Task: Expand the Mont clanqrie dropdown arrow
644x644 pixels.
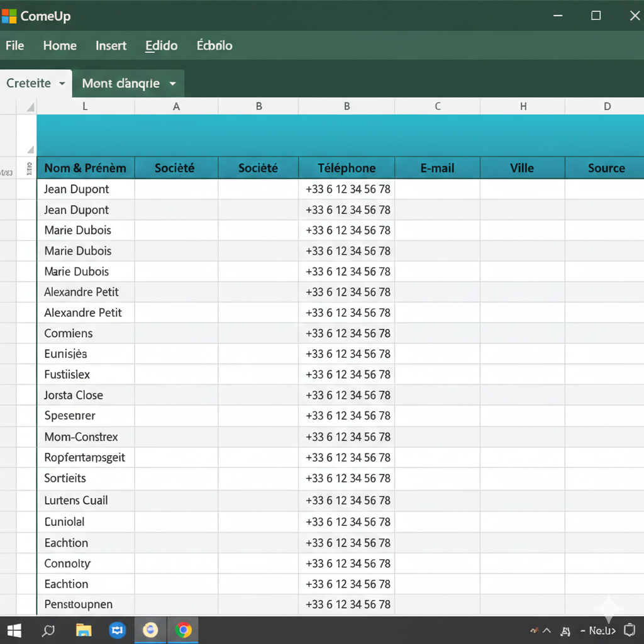Action: click(x=172, y=84)
